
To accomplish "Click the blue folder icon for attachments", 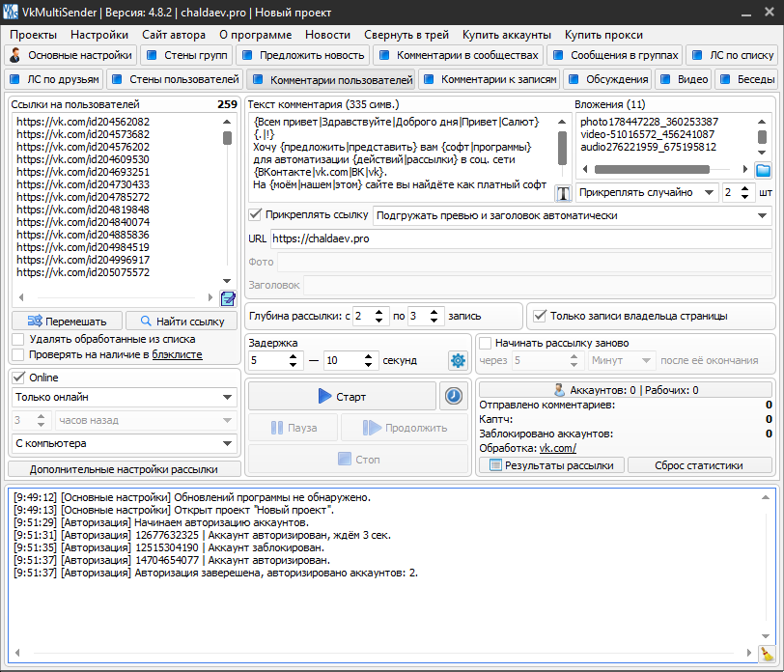I will pyautogui.click(x=763, y=171).
